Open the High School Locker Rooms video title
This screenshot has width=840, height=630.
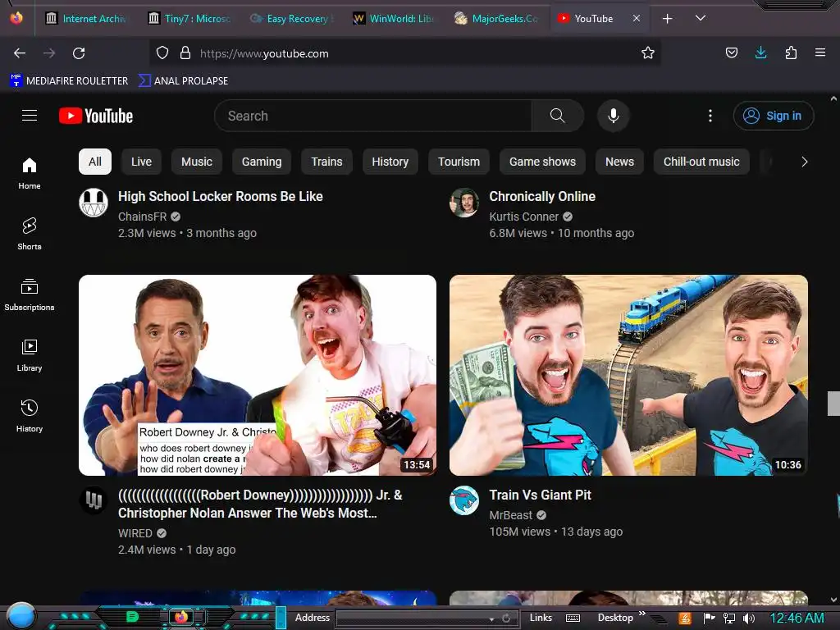pos(220,197)
